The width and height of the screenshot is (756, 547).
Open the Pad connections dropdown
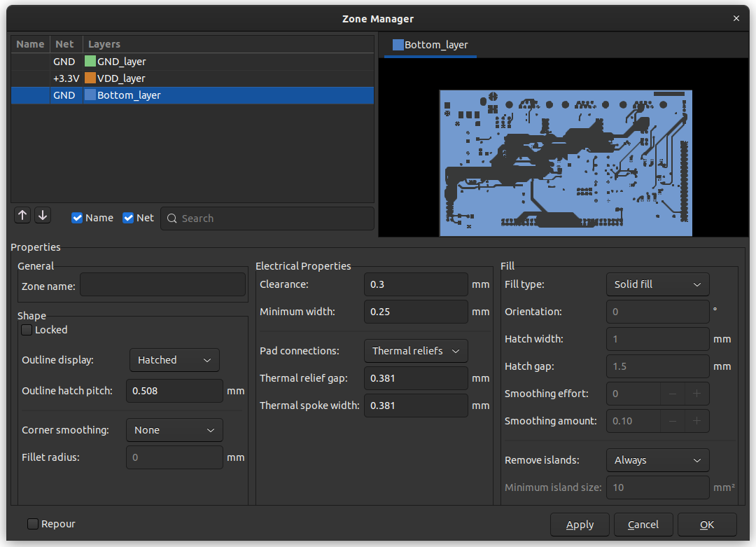coord(416,351)
